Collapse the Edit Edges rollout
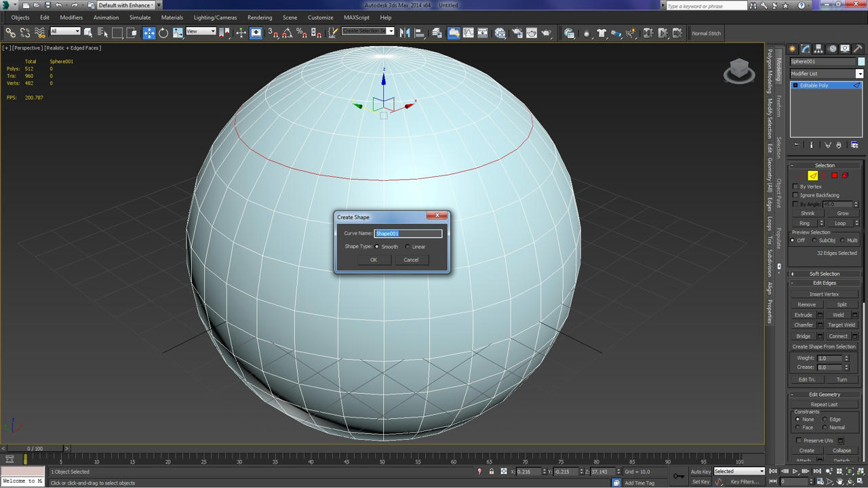868x488 pixels. 825,283
